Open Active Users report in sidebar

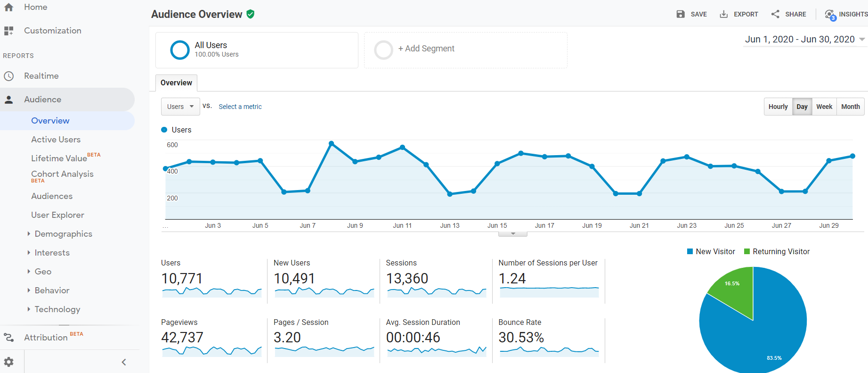(56, 140)
